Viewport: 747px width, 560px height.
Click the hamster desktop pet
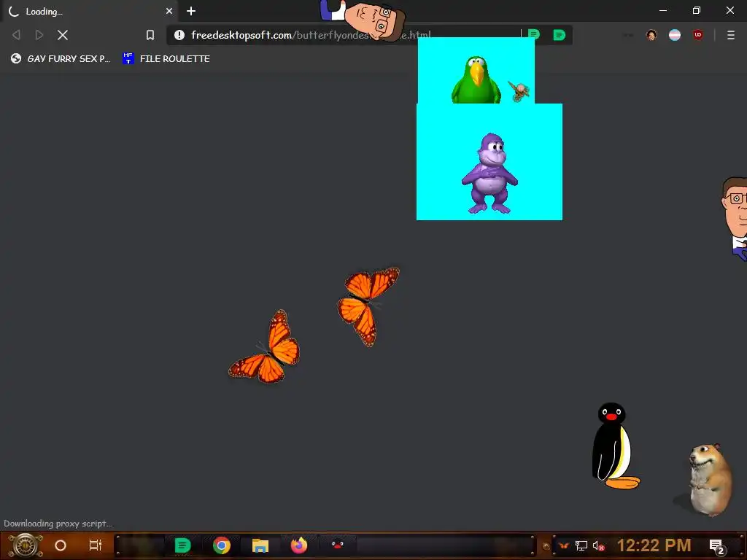pyautogui.click(x=709, y=479)
